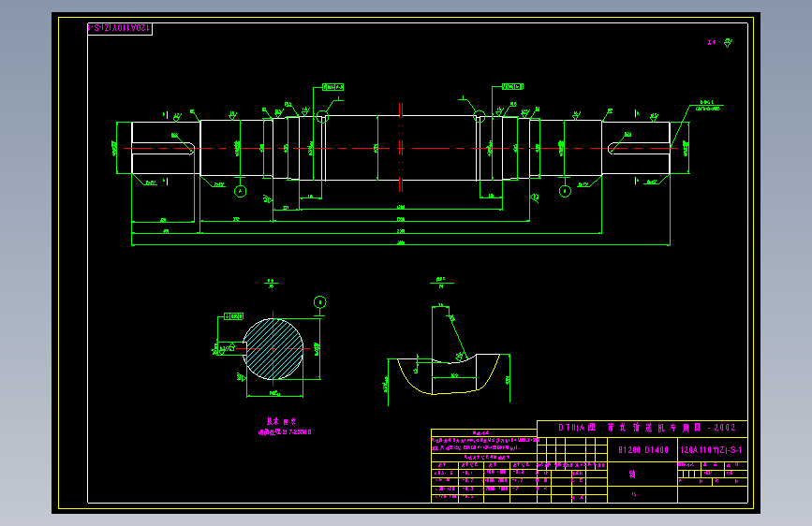Select the left detail-callout circle on shaft
Image resolution: width=812 pixels, height=526 pixels.
point(322,117)
